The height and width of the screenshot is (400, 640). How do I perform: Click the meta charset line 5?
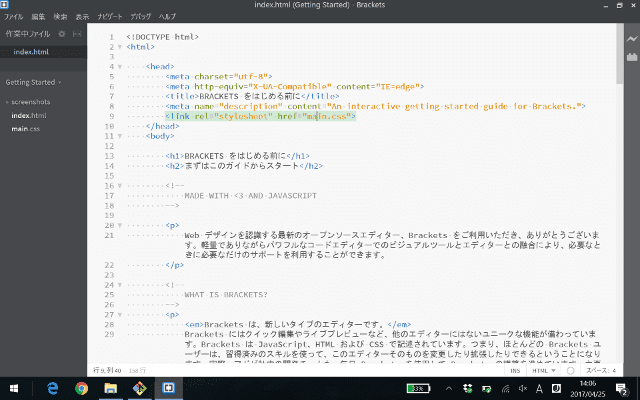(219, 76)
